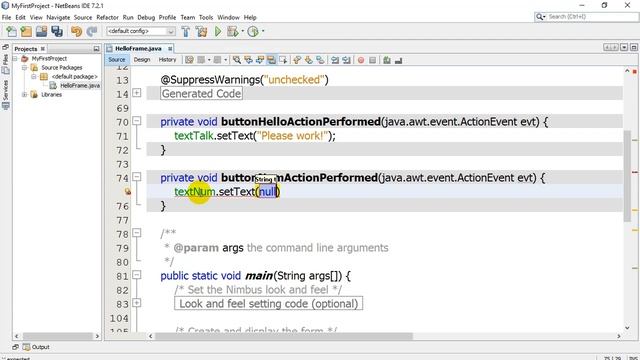Click Find Previous Occurrence editor icon

pyautogui.click(x=248, y=60)
